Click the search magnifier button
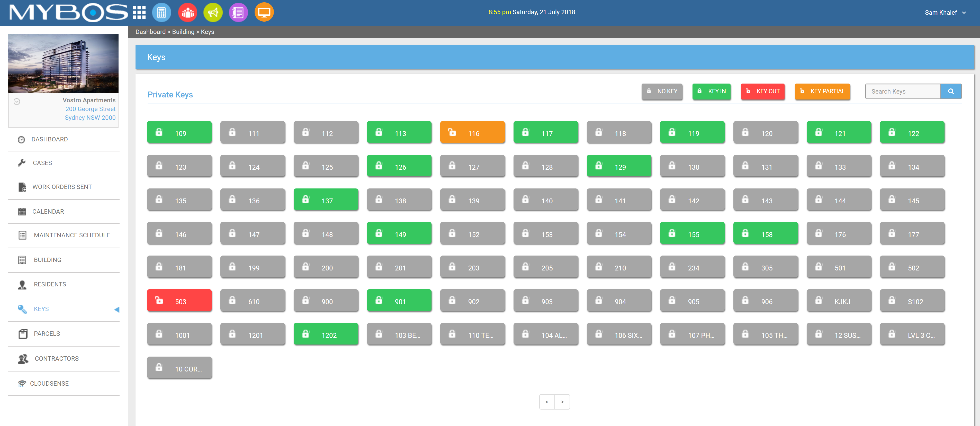The image size is (980, 426). 951,91
